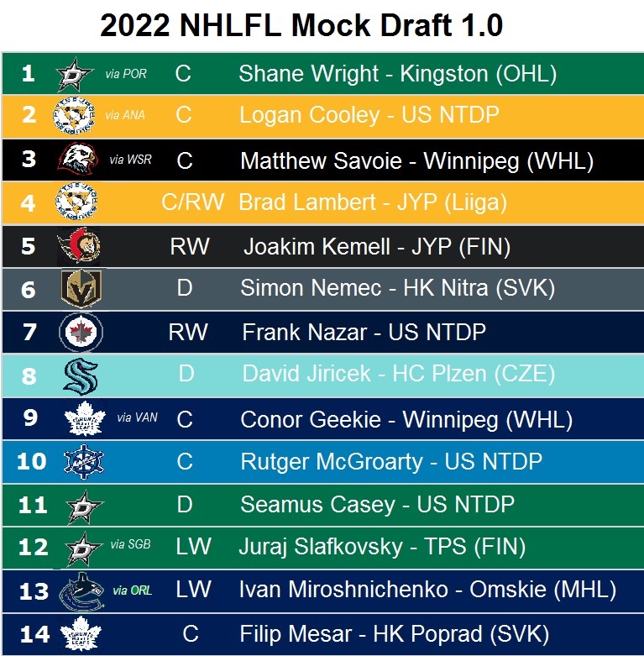Screen dimensions: 644x656
Task: Click the Dallas Stars logo at pick 1
Action: point(73,75)
